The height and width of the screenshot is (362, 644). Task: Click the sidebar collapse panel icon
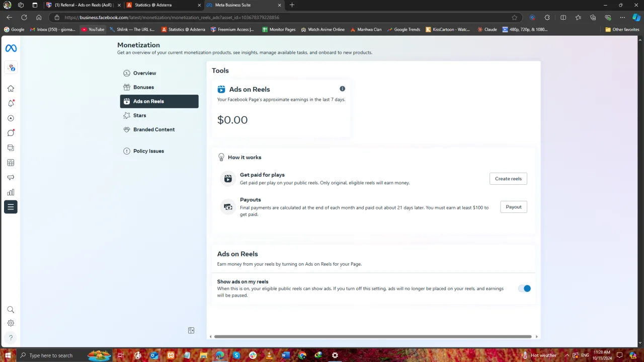coord(191,331)
